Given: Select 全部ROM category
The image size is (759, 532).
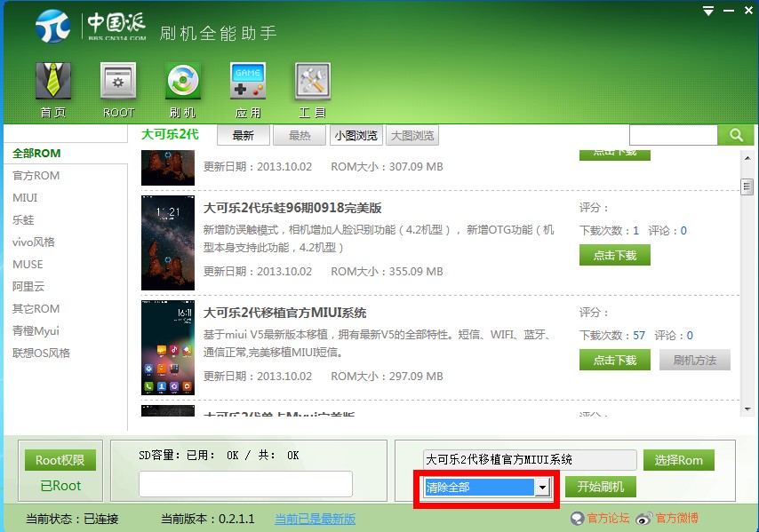Looking at the screenshot, I should [36, 154].
